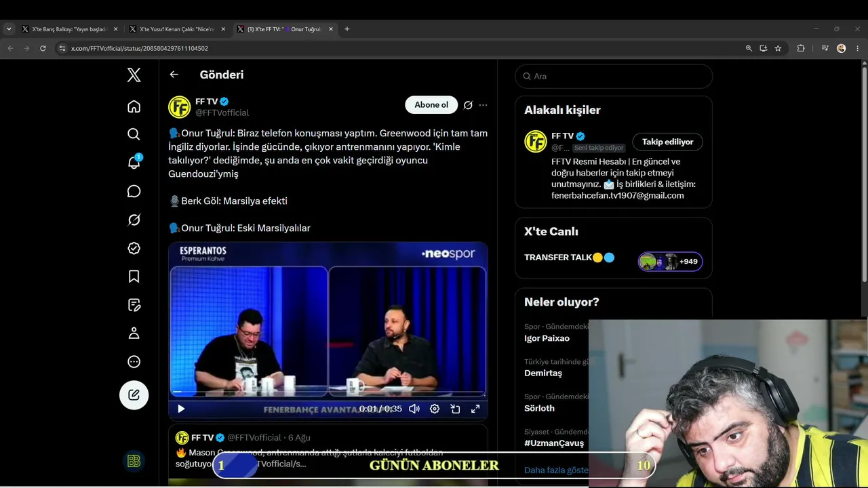Open the TRANSFER TALK live space
Screen dimensions: 868x488
pos(570,258)
